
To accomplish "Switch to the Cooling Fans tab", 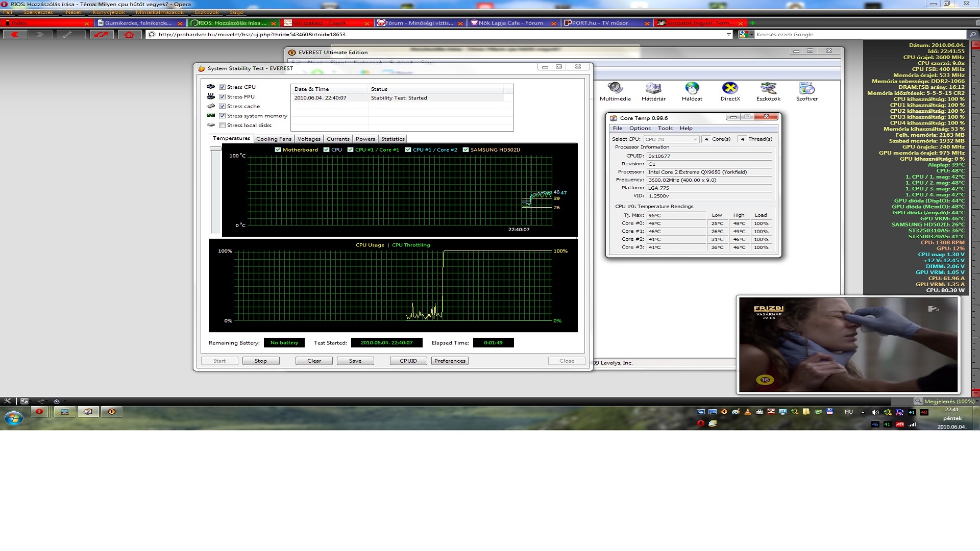I will 274,139.
